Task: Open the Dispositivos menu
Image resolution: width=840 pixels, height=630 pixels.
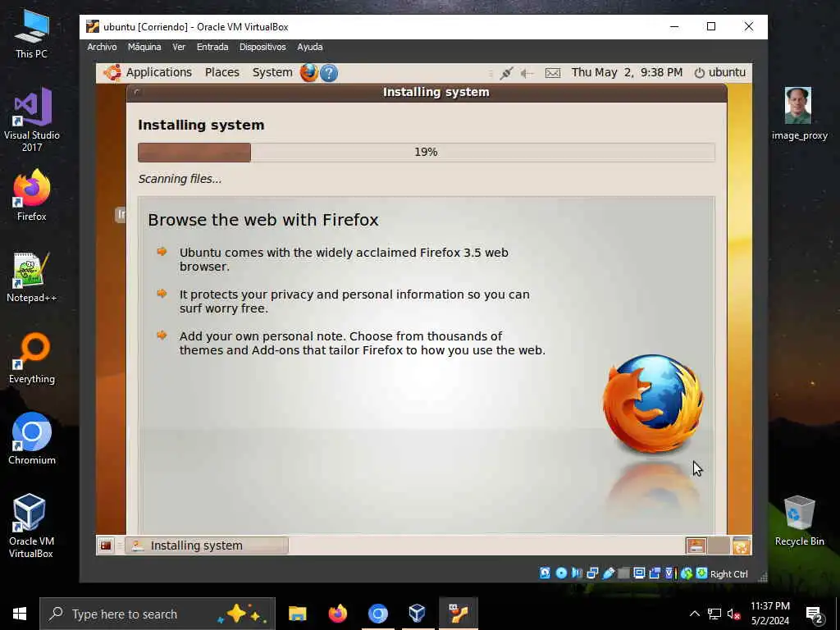Action: 262,47
